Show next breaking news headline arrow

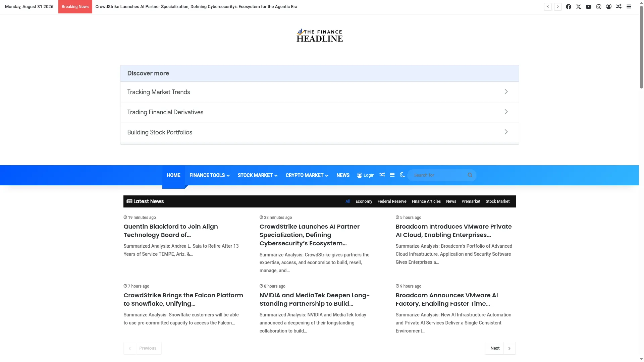[x=558, y=7]
